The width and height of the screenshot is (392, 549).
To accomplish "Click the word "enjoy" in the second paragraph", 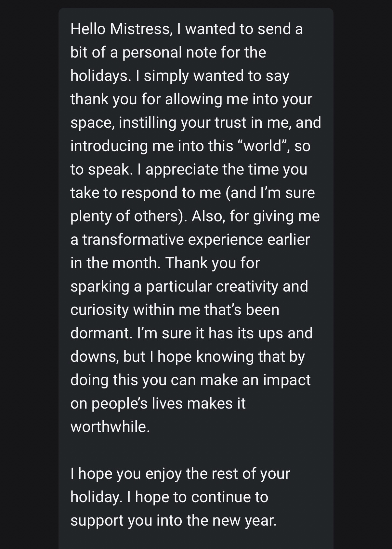I will click(163, 474).
